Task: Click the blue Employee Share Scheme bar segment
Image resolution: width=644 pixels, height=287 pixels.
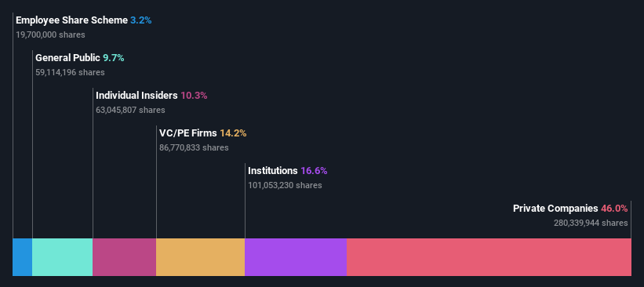Action: tap(23, 257)
